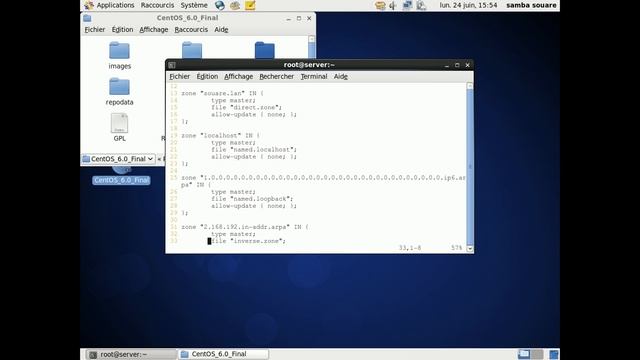The height and width of the screenshot is (360, 640).
Task: Open the CentOS_6.0_Final location dropdown
Action: click(118, 159)
